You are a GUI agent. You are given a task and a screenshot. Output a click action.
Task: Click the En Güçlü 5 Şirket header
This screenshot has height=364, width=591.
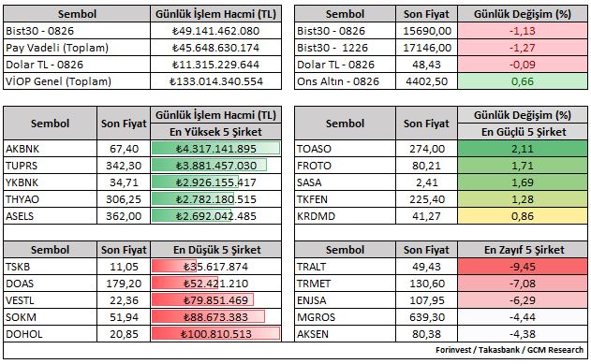coord(523,132)
